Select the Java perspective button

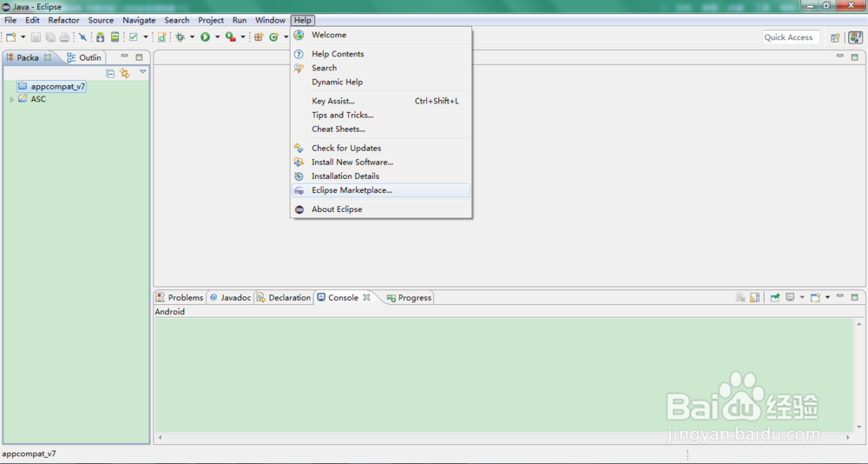[x=855, y=37]
